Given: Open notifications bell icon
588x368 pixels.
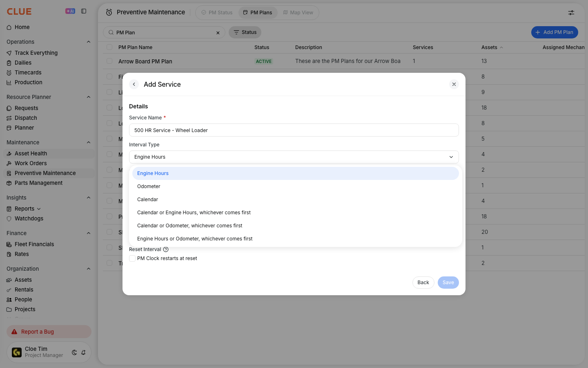Looking at the screenshot, I should [x=83, y=352].
